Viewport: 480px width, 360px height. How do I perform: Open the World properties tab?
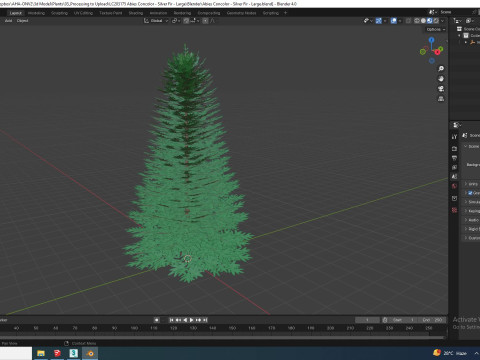coord(454,186)
